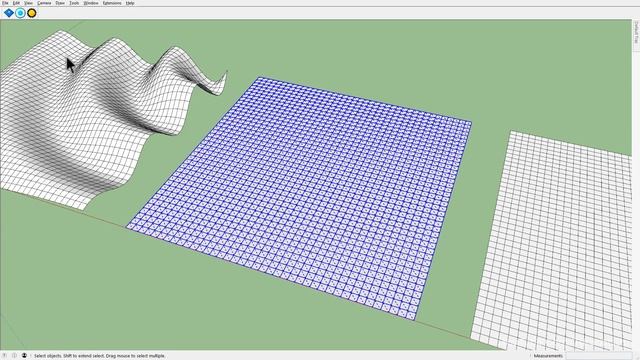
Task: Click the user profile status bar icon
Action: point(24,356)
